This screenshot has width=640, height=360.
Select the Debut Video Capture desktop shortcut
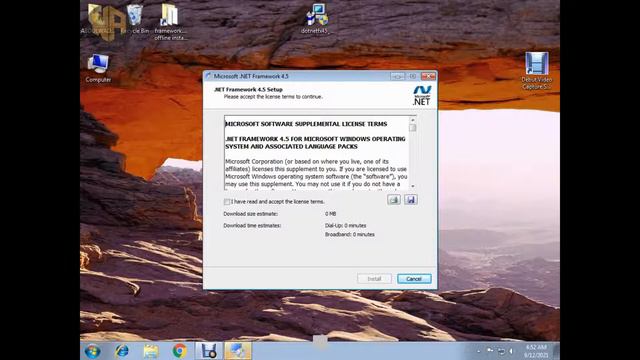coord(537,71)
